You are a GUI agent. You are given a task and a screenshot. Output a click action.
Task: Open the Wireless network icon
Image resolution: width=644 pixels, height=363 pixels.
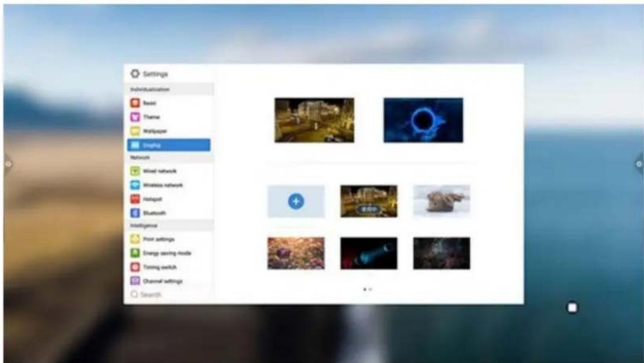135,185
